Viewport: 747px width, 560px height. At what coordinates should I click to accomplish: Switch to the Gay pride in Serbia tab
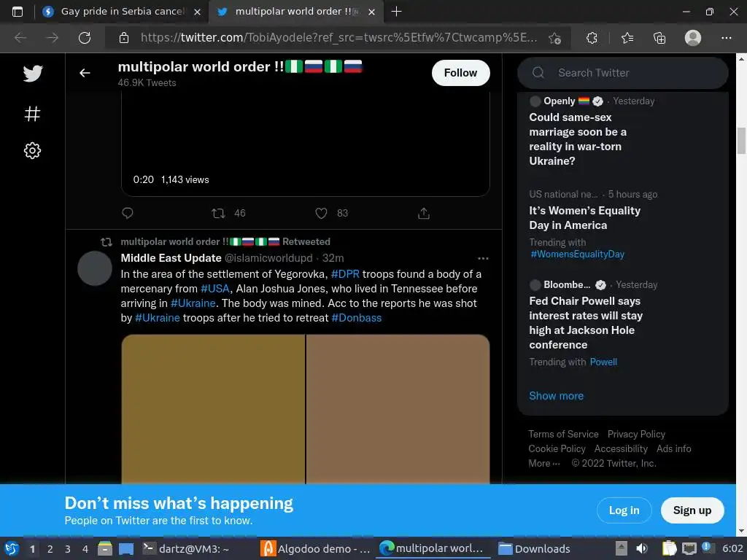click(121, 12)
